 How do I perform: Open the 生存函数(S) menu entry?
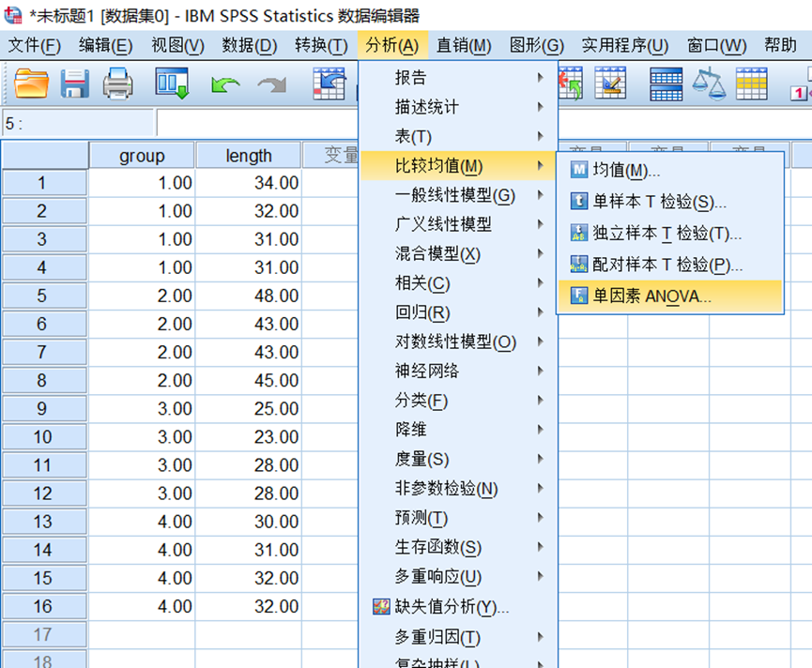[x=458, y=547]
